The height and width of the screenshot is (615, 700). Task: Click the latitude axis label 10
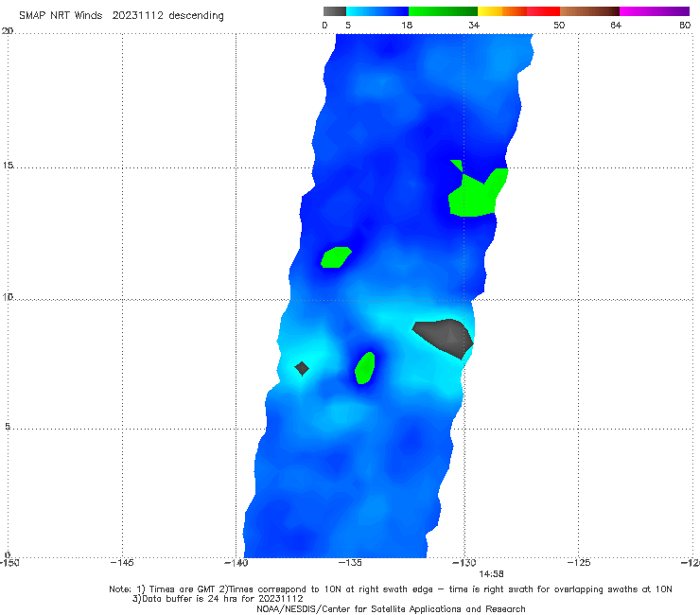pyautogui.click(x=8, y=297)
